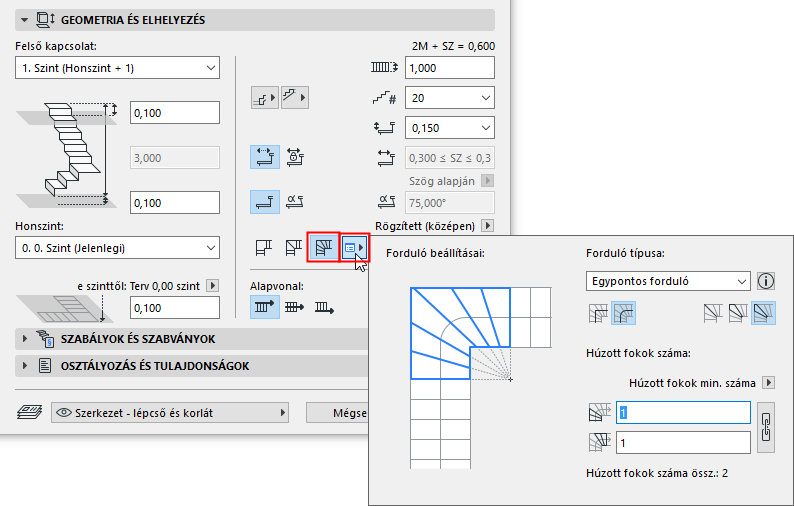Click the info icon beside Egypontos forduló

point(768,281)
